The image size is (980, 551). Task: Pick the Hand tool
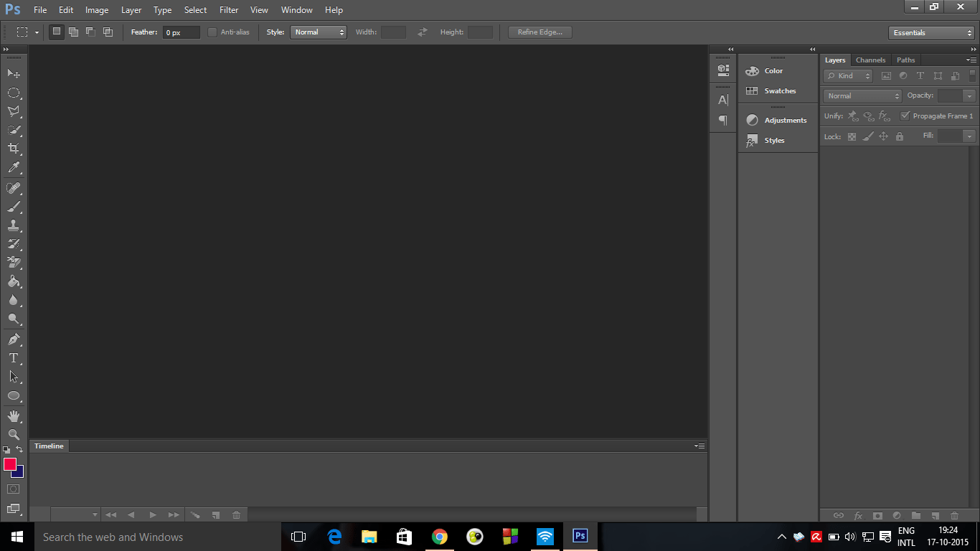(14, 416)
